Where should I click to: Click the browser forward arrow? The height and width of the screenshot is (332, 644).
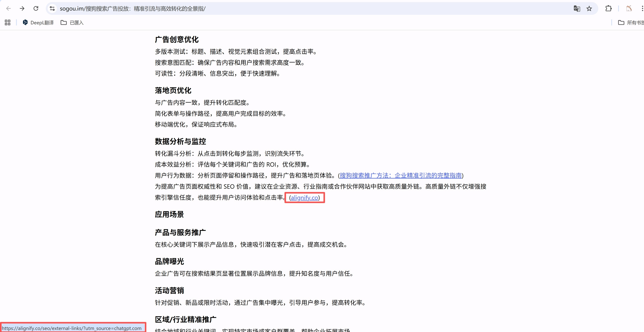[22, 8]
